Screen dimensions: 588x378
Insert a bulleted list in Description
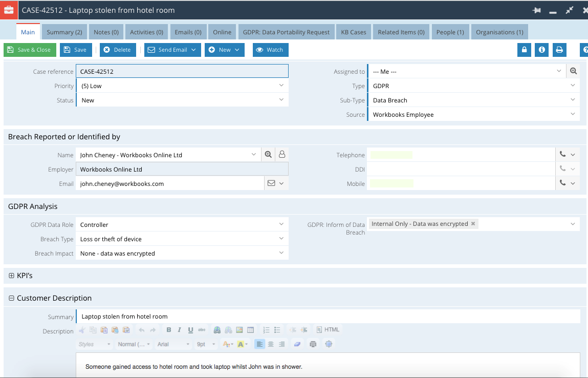click(x=277, y=330)
